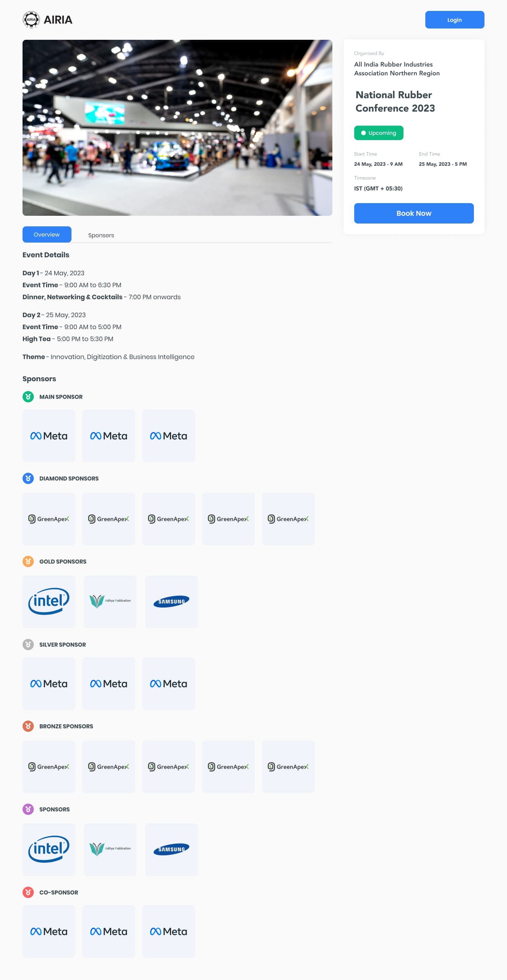Click the Samsung logo under Gold Sponsors
This screenshot has width=507, height=980.
pyautogui.click(x=171, y=602)
